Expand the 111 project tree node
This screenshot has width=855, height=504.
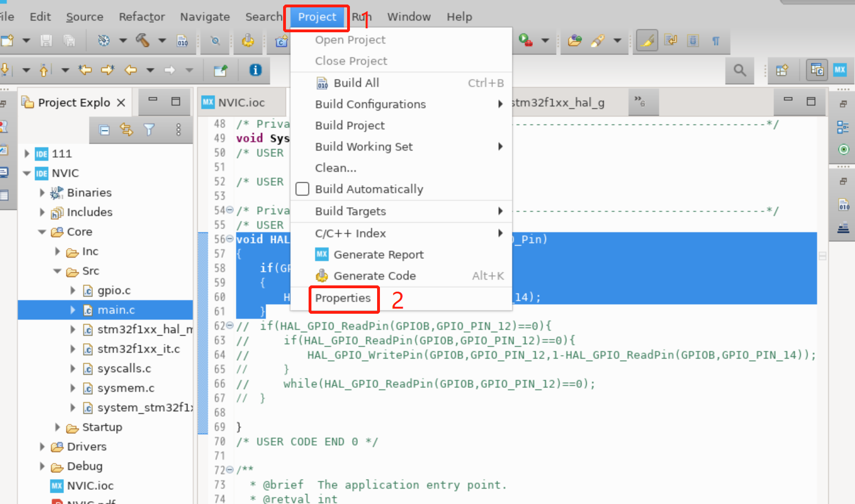click(x=27, y=153)
